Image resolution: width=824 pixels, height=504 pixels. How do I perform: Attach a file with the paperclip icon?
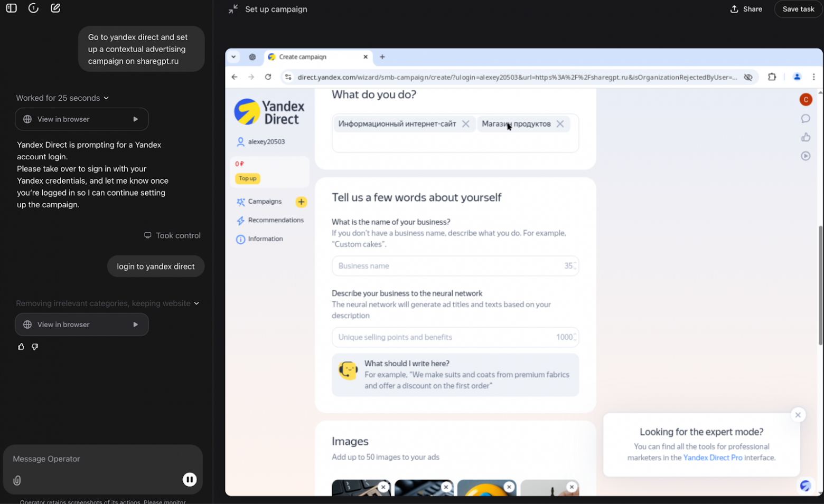pos(17,480)
